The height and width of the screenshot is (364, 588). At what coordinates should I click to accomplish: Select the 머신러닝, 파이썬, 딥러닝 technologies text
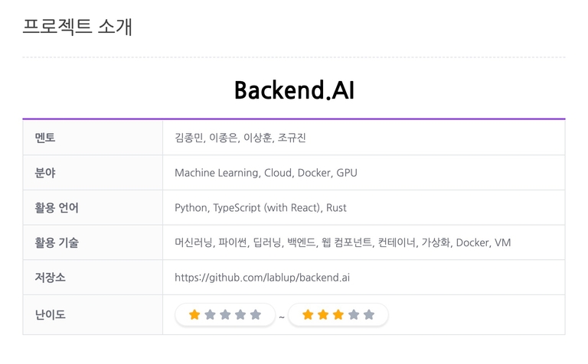pos(343,242)
